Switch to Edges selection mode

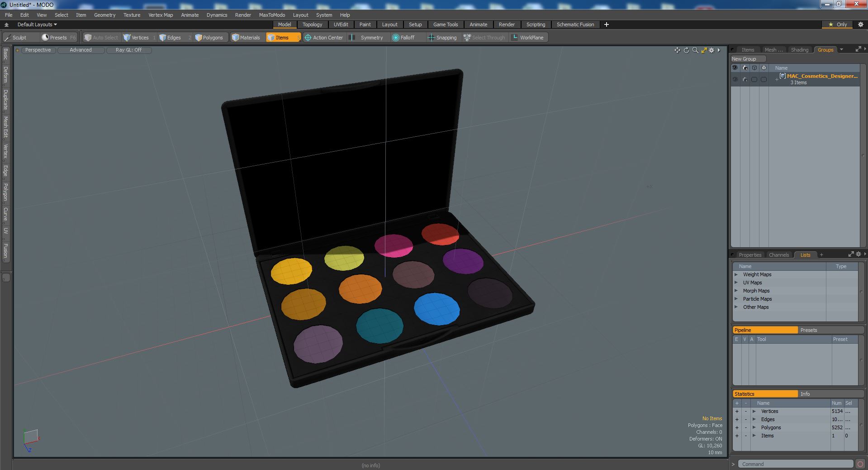click(174, 38)
